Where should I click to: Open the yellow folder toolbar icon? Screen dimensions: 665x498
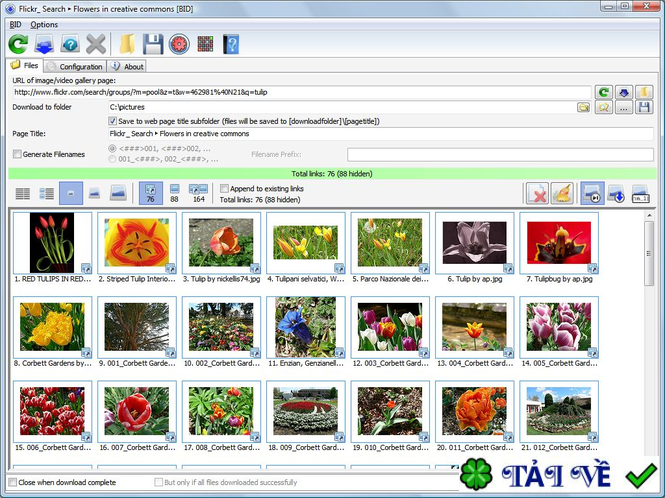(x=127, y=44)
